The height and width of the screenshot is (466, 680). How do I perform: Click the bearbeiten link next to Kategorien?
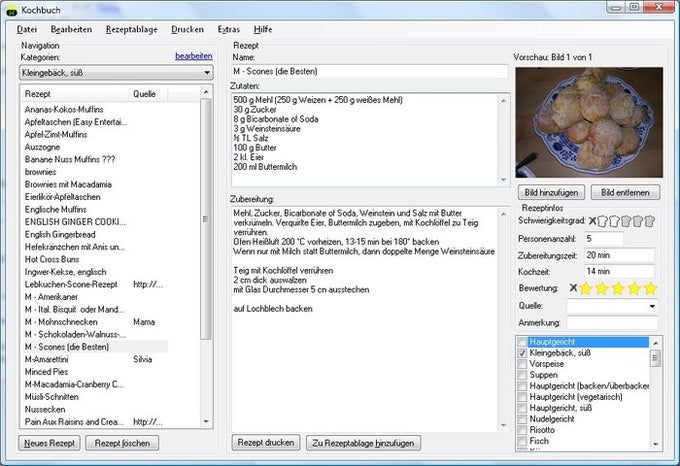[x=193, y=56]
